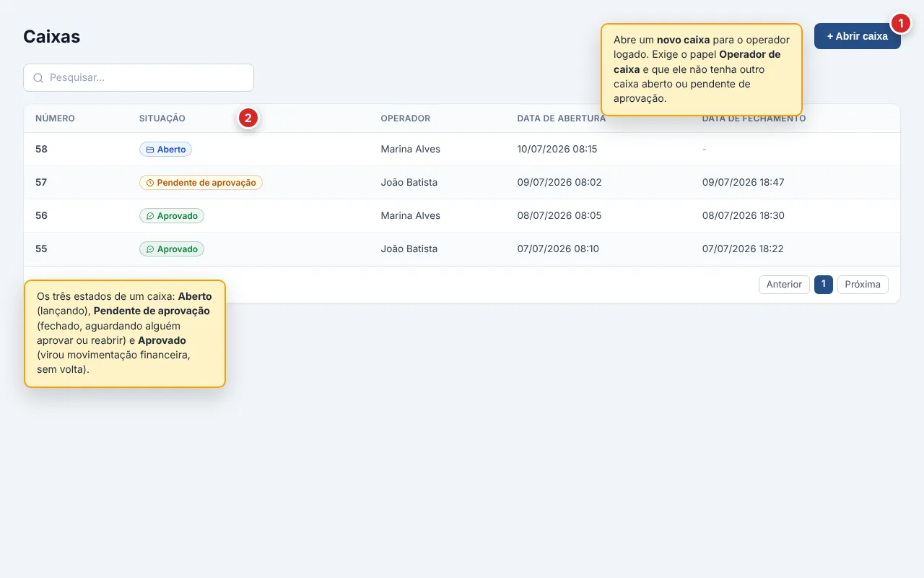Click closing date 07/07/2026 18:22

(743, 249)
